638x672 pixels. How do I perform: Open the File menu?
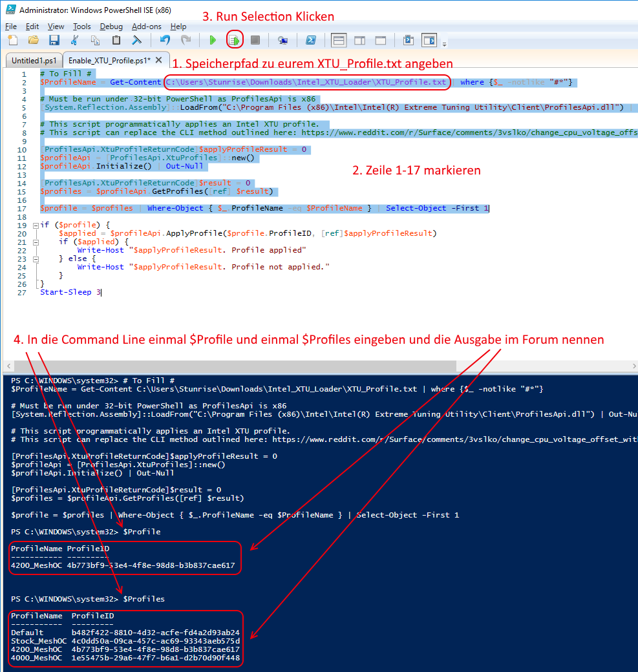click(x=11, y=26)
